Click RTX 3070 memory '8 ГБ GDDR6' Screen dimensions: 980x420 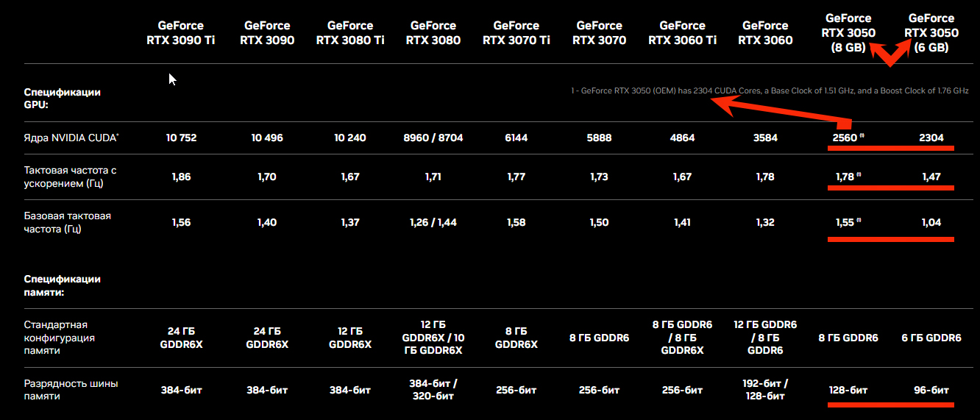(599, 338)
